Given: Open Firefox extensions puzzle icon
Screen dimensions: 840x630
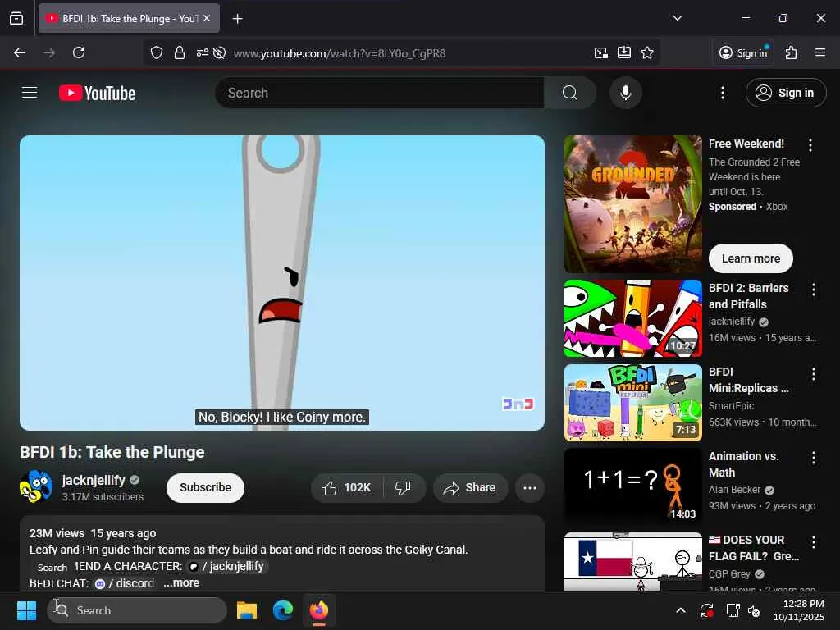Looking at the screenshot, I should pyautogui.click(x=792, y=52).
